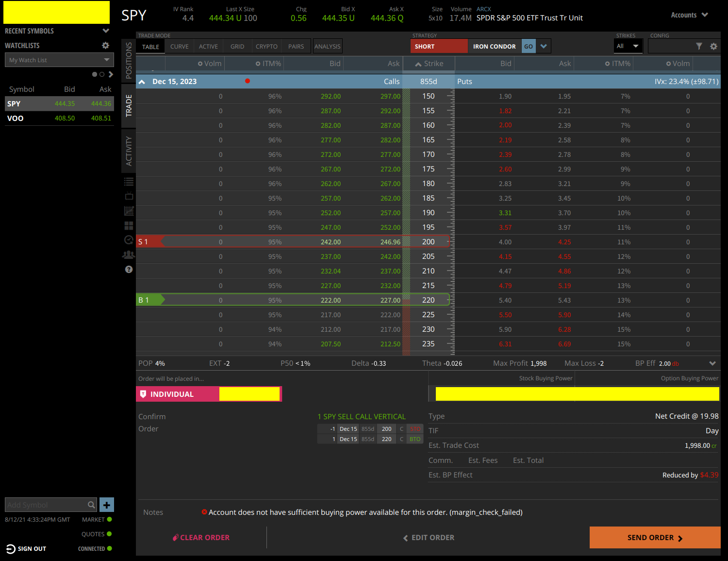Expand the order metrics row chevron

712,363
